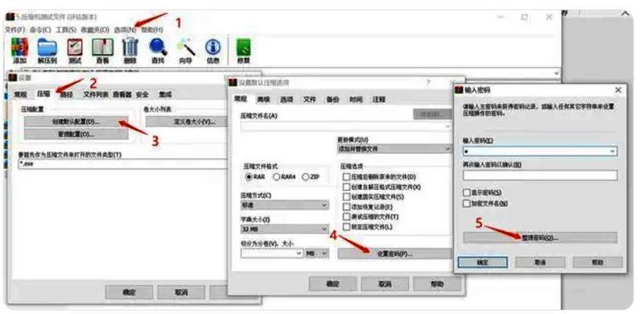Click the 删除 (Delete) trash icon
This screenshot has height=314, width=644.
130,51
